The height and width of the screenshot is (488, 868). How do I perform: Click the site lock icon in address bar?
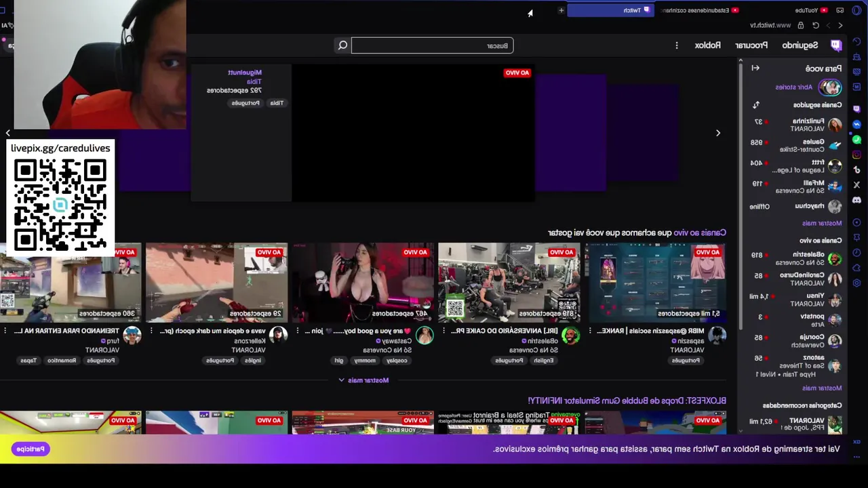(801, 25)
